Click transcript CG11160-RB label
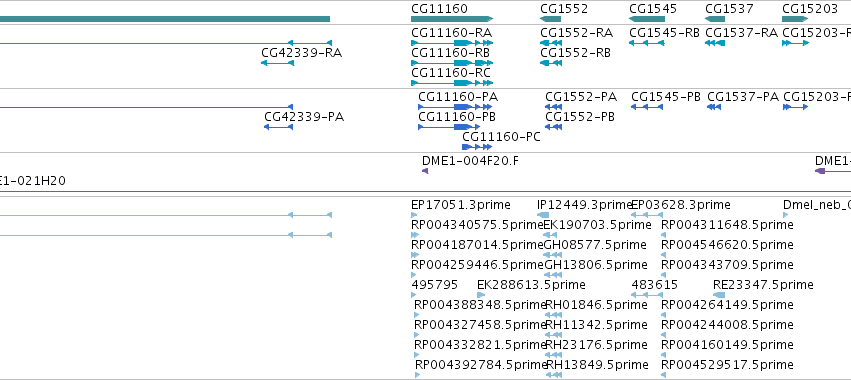 point(450,53)
